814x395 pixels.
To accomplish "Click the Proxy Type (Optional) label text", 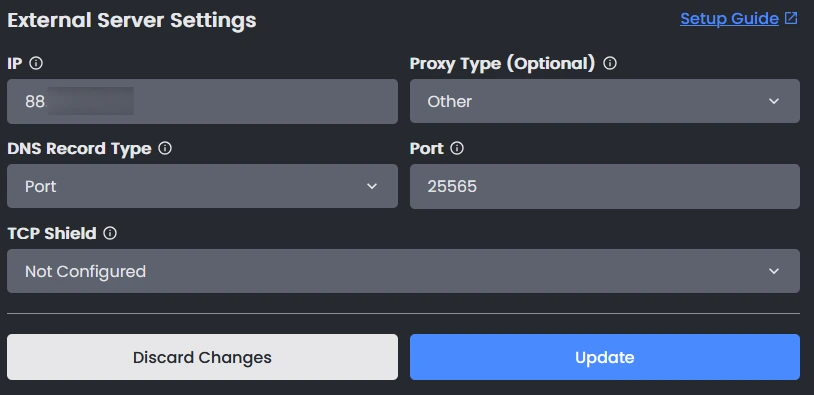I will point(503,63).
